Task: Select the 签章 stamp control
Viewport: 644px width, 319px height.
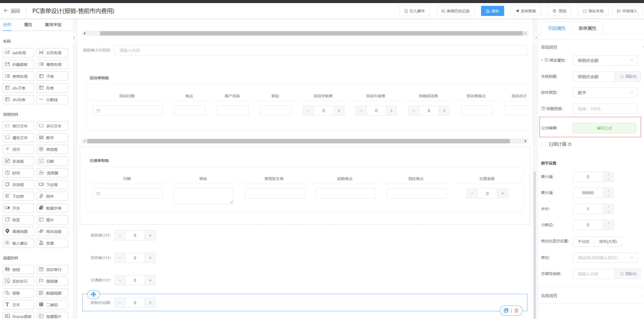Action: [52, 243]
